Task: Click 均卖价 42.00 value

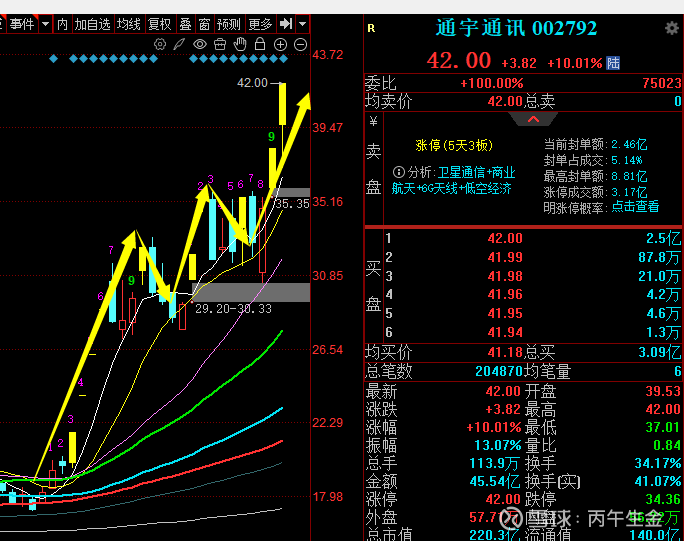Action: (x=505, y=102)
